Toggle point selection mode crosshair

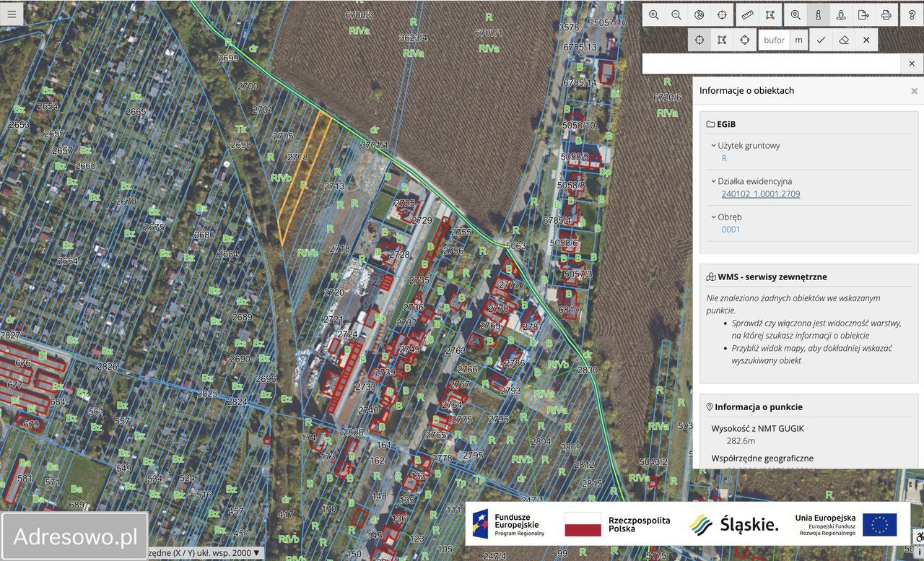click(699, 40)
